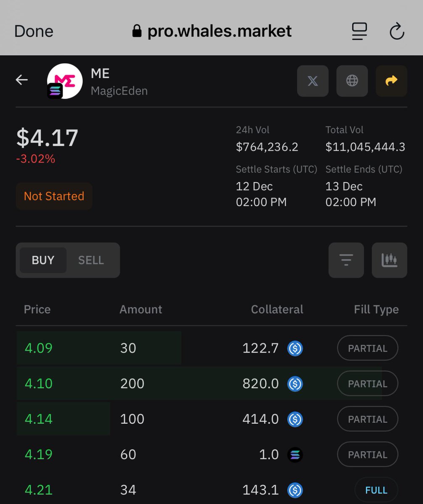Tap the amount 34 in the 4.21 row

point(128,490)
